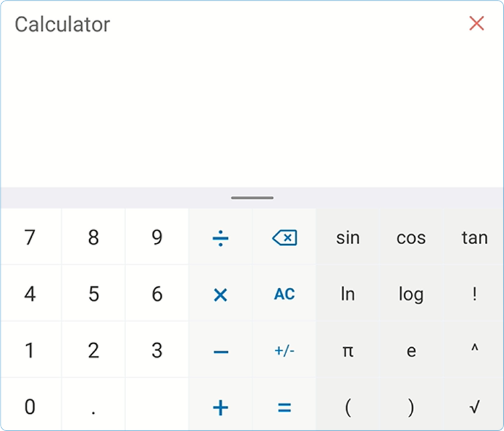Insert the pi constant
The height and width of the screenshot is (431, 504).
347,351
